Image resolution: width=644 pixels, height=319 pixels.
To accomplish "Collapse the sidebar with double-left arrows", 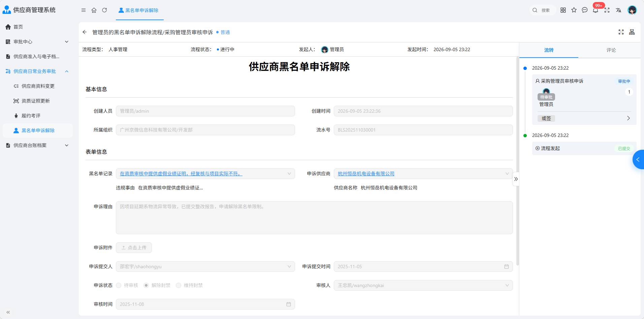I will pos(8,312).
